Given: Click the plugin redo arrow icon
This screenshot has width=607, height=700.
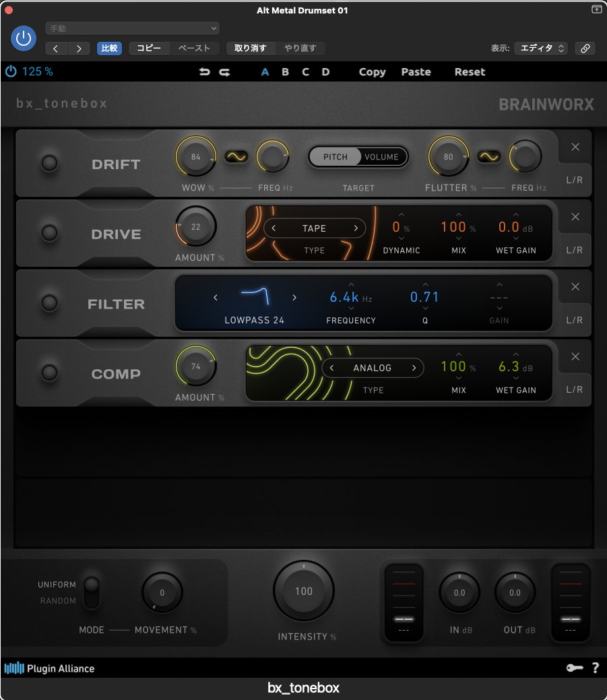Looking at the screenshot, I should coord(224,72).
